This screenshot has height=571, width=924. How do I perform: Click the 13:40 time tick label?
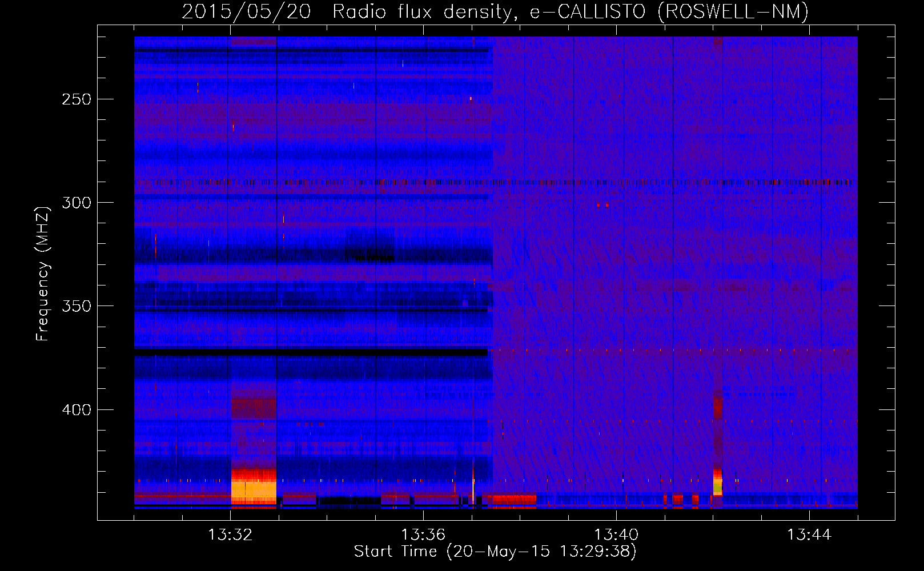[x=616, y=535]
